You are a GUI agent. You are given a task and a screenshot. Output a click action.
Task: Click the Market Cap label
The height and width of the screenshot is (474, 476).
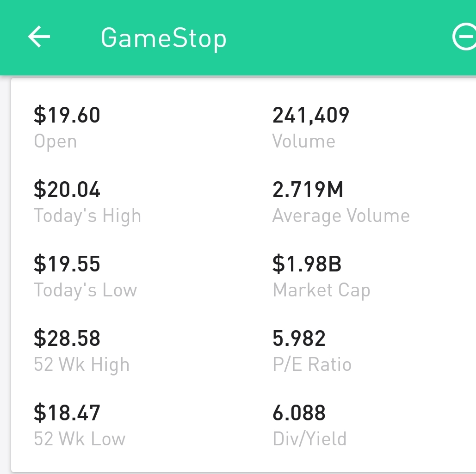tap(321, 290)
